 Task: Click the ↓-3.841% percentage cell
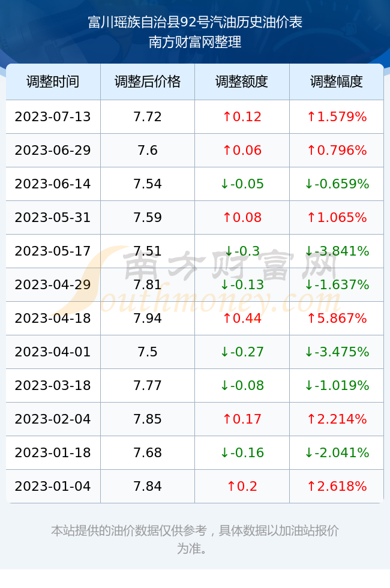pyautogui.click(x=337, y=251)
